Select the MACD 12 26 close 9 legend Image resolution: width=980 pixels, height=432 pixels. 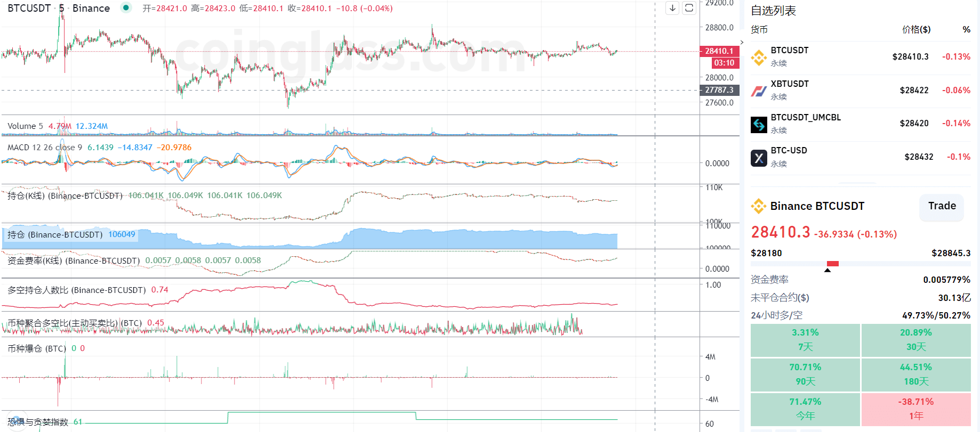(x=45, y=148)
